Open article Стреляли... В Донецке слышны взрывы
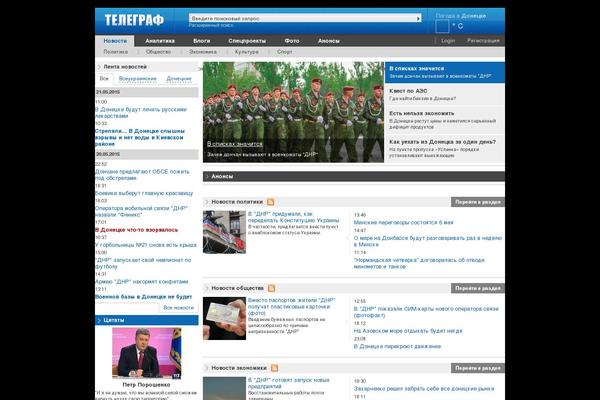 click(140, 137)
